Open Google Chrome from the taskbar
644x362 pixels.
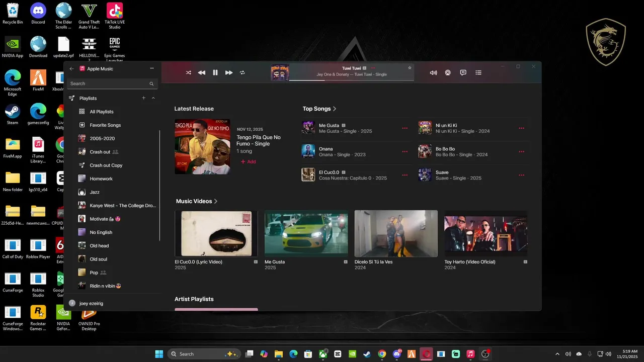pos(382,354)
